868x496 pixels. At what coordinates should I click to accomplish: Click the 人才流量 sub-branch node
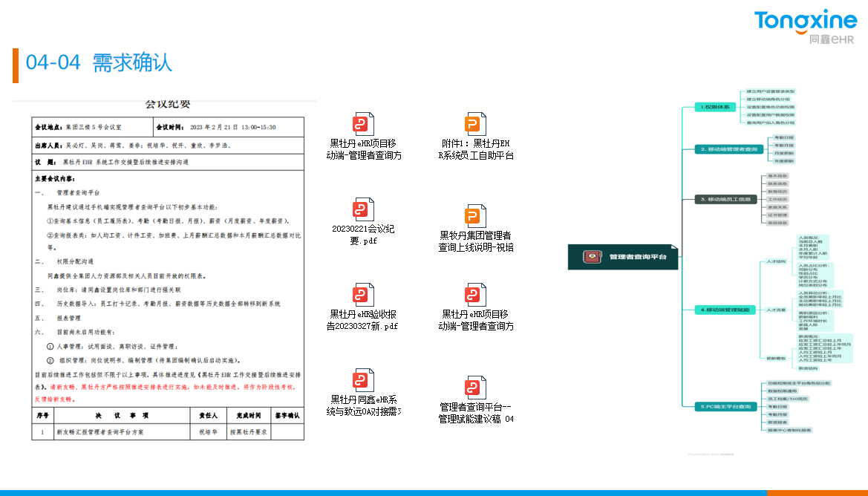coord(776,309)
